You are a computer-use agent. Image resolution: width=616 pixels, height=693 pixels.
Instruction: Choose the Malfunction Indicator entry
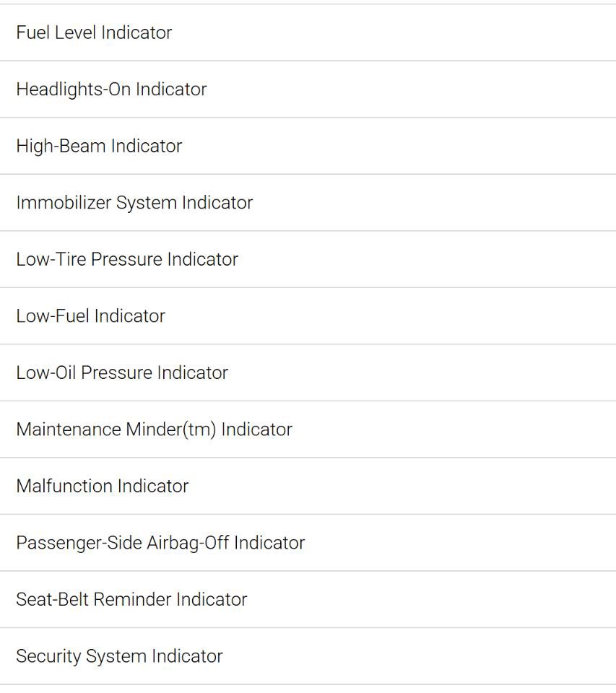(308, 486)
